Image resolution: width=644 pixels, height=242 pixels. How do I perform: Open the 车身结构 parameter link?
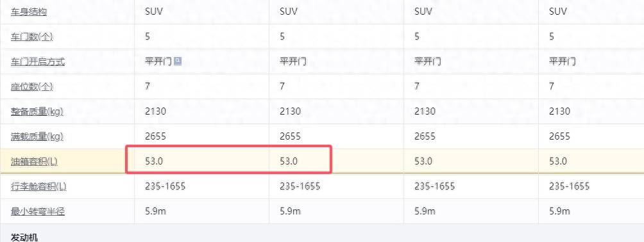click(x=29, y=12)
